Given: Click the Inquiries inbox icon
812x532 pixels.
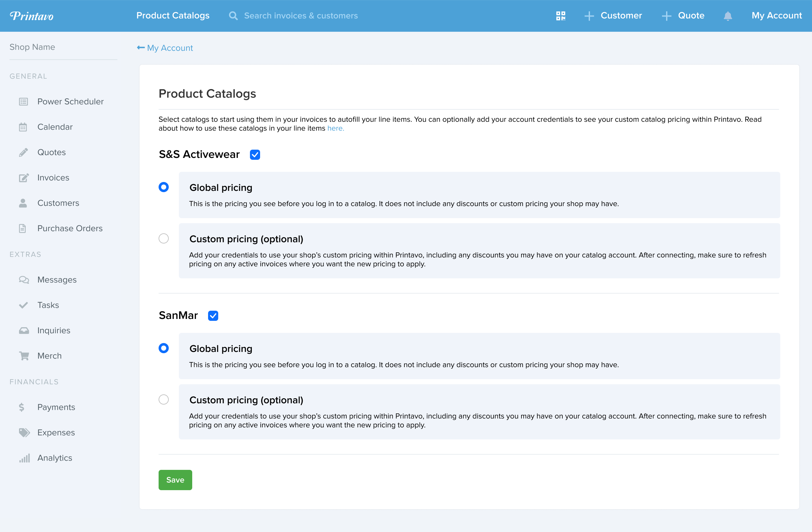Looking at the screenshot, I should [x=24, y=330].
